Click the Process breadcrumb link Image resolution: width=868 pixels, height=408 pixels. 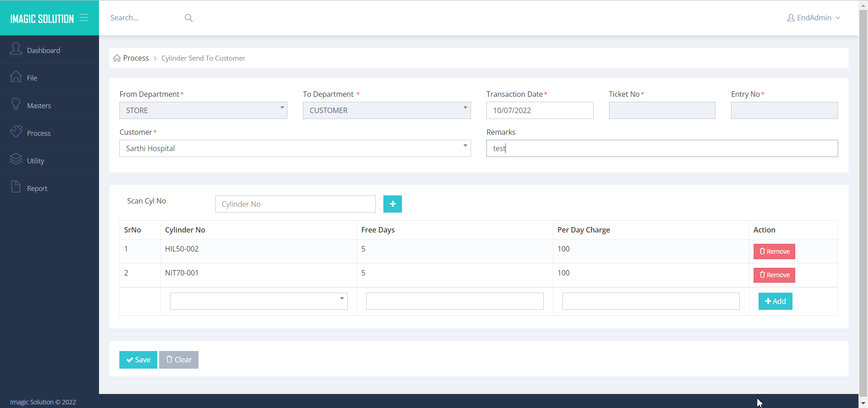coord(136,58)
